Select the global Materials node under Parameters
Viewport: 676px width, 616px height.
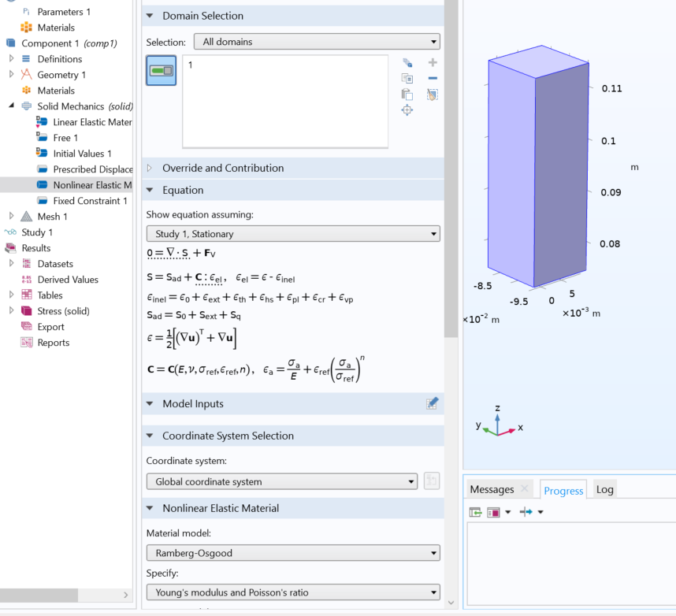(56, 28)
